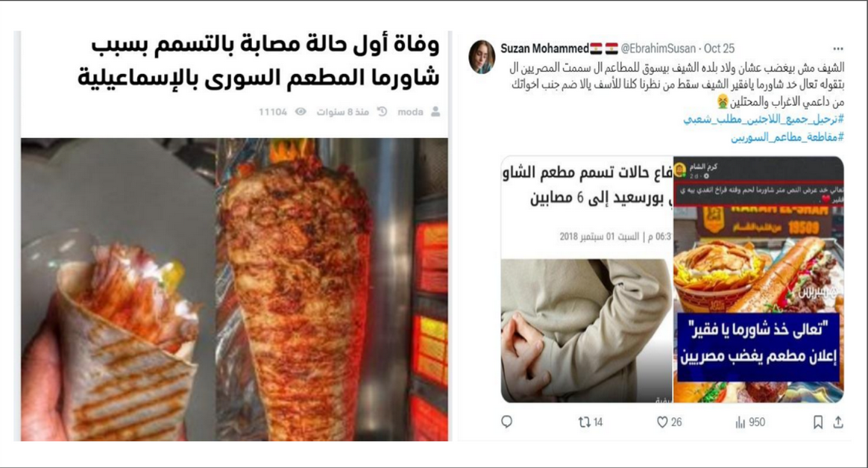Open Suzan Mohammed's profile avatar

tap(482, 57)
